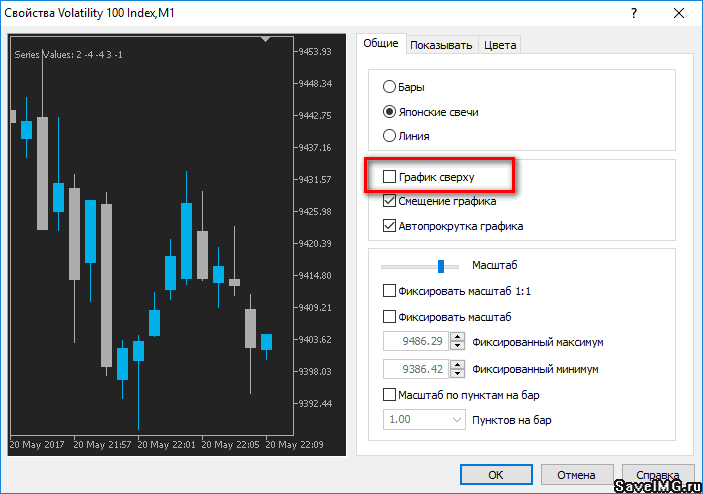
Task: Click the Масштаб slider handle
Action: pos(440,266)
